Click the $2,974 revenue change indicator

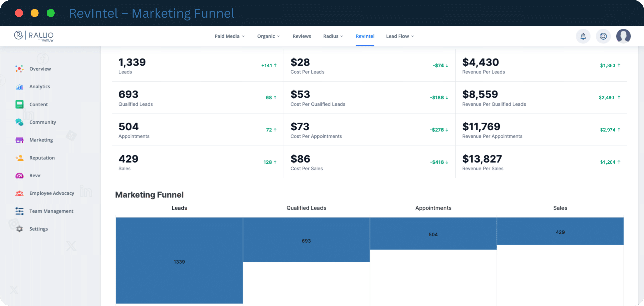pyautogui.click(x=610, y=130)
